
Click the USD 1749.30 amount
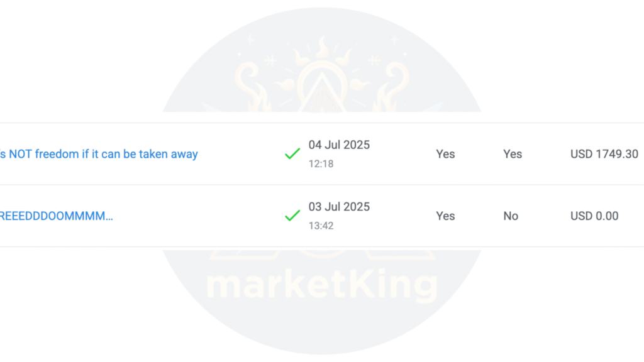point(604,154)
